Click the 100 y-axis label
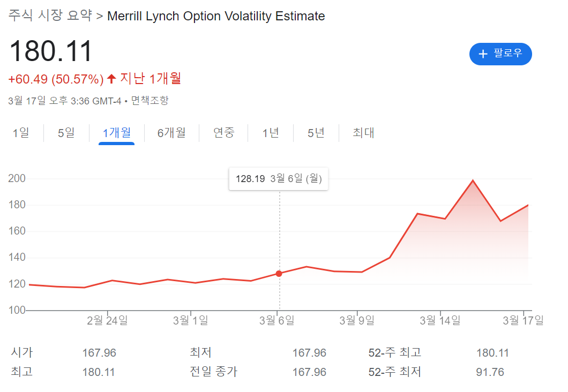The image size is (568, 392). pyautogui.click(x=17, y=310)
